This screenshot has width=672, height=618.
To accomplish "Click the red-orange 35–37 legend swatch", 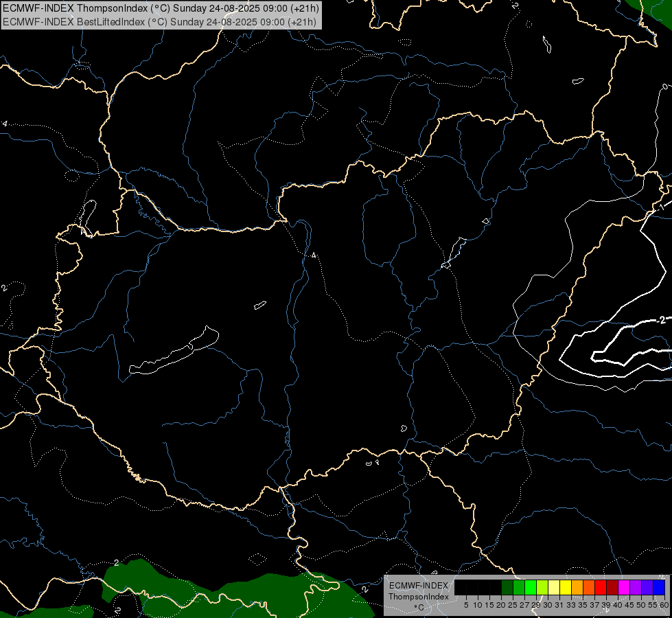I will tap(589, 587).
